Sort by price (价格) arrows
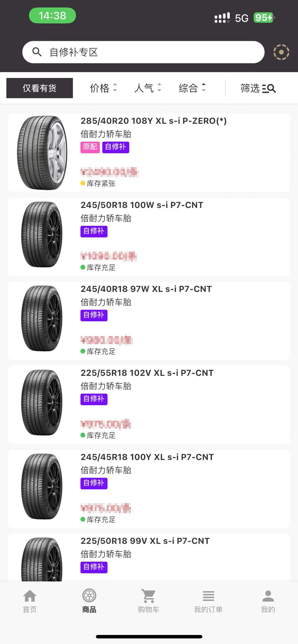The height and width of the screenshot is (644, 298). coord(115,88)
